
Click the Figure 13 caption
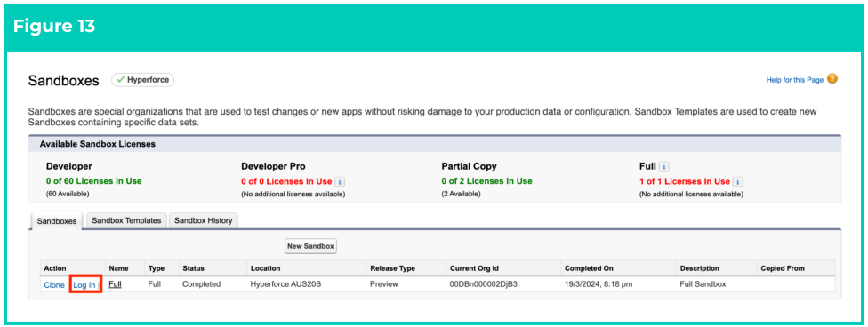pos(53,26)
